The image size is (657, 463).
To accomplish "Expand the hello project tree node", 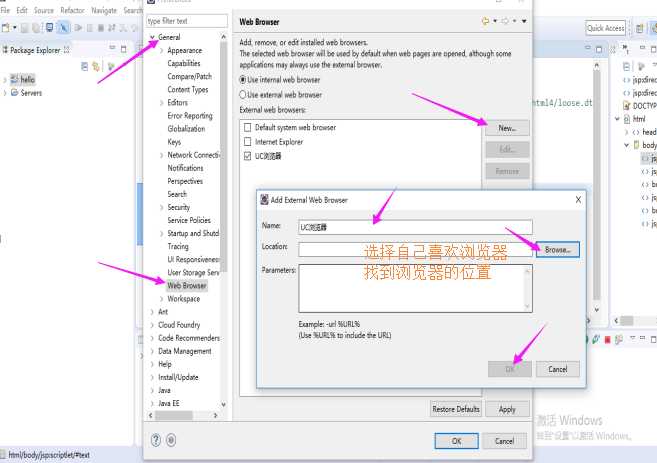I will pyautogui.click(x=5, y=79).
